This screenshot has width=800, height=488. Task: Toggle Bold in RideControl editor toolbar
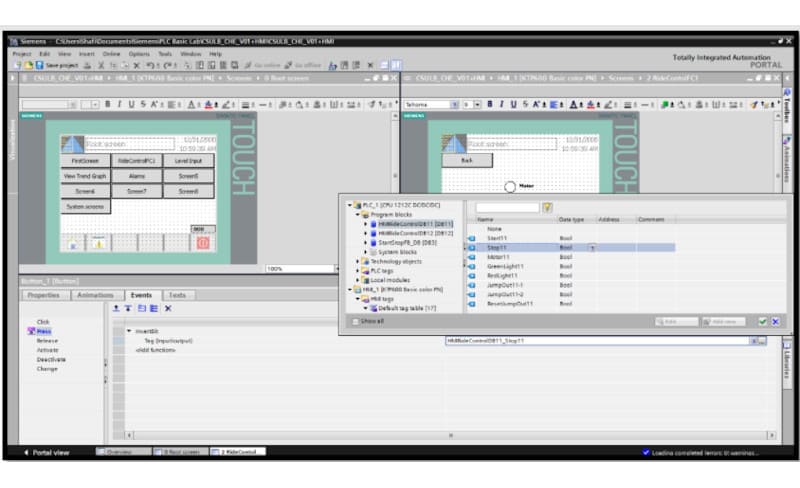490,104
